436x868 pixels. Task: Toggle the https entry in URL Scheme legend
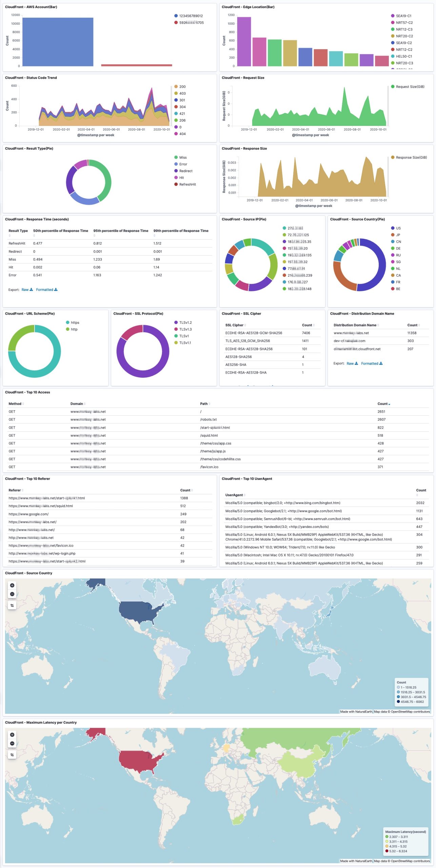click(75, 323)
